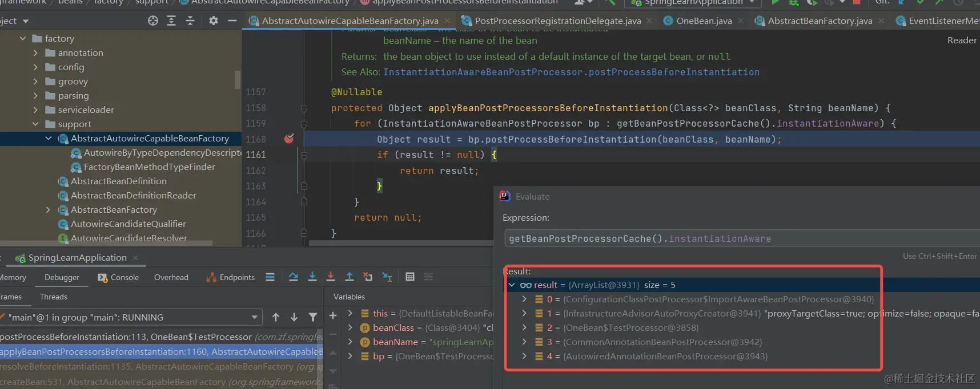Collapse AbstractAutowireCapableBeanFactory tree node
980x389 pixels.
click(x=49, y=139)
